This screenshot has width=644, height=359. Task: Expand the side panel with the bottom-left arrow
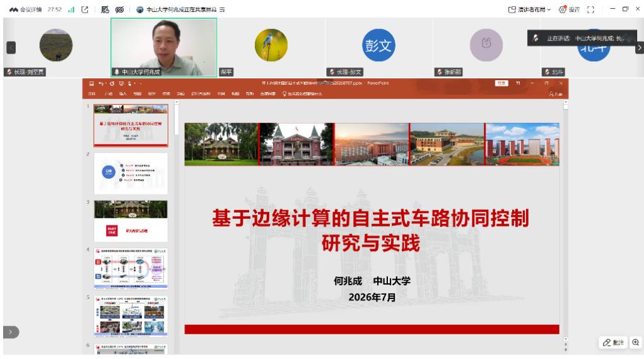[11, 332]
